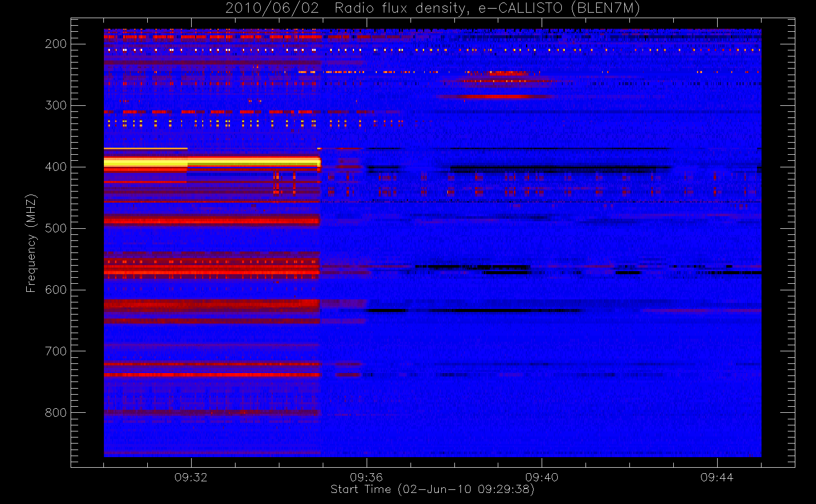Viewport: 816px width, 504px height.
Task: Click the 700 frequency axis label
Action: (56, 351)
